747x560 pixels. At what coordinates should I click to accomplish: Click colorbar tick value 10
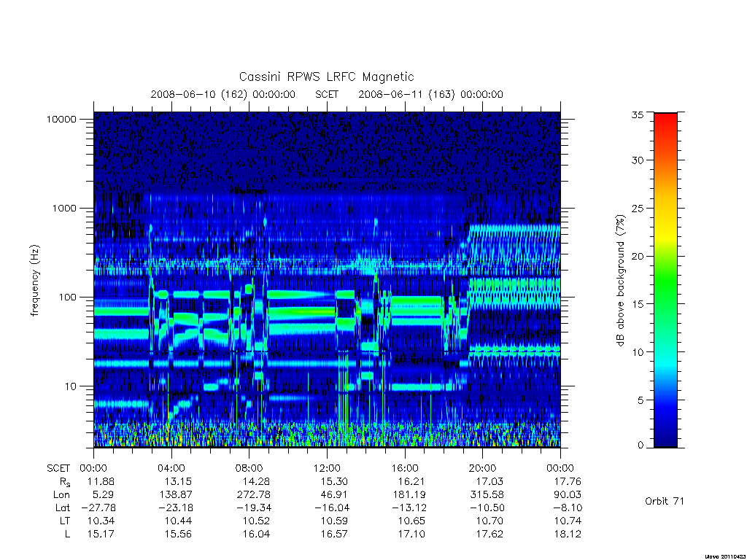(638, 352)
